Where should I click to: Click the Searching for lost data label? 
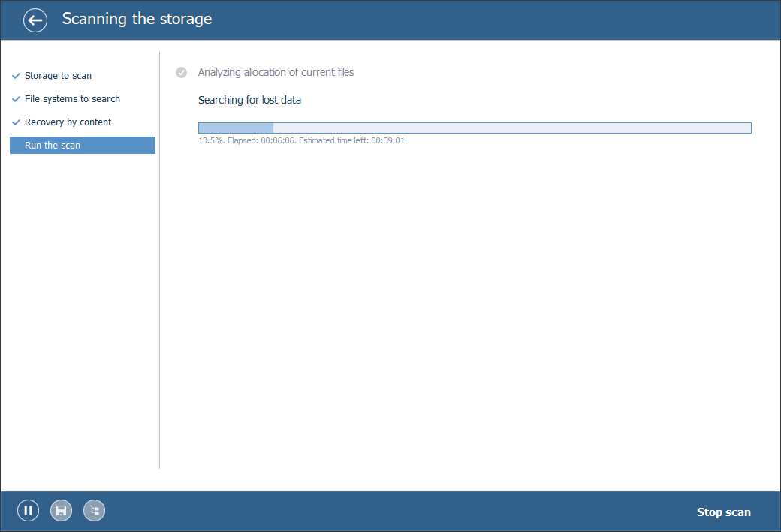point(249,100)
